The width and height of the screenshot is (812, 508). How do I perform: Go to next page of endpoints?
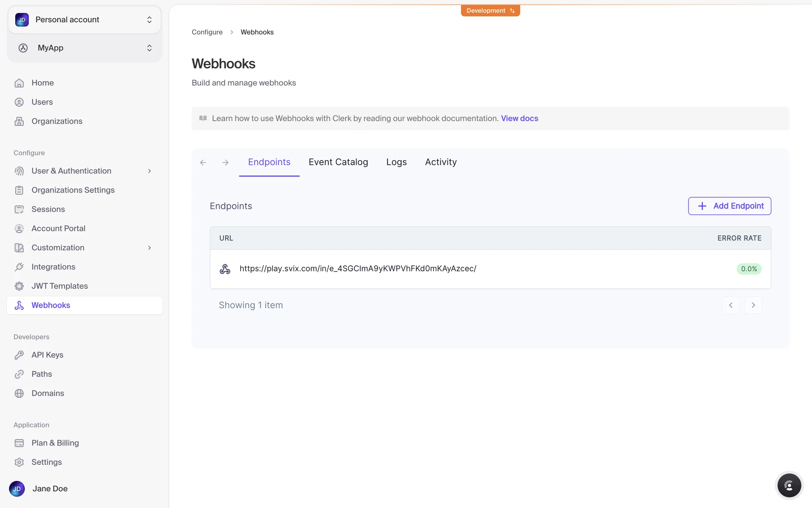click(x=753, y=305)
